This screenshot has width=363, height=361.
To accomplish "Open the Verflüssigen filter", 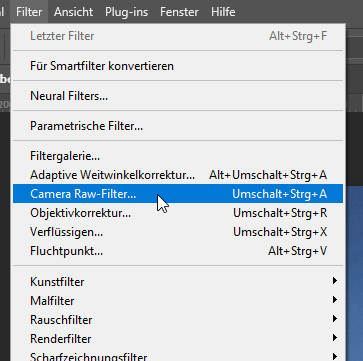I will click(178, 232).
